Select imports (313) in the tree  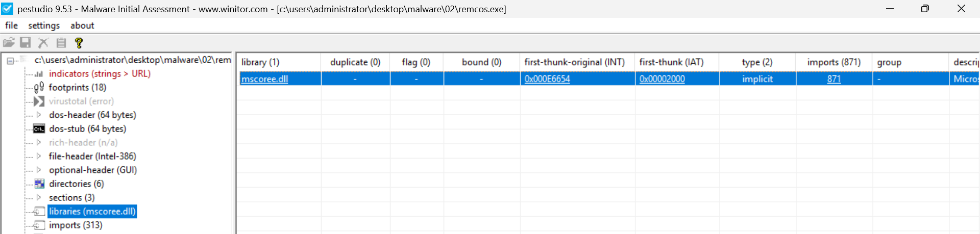click(x=76, y=225)
